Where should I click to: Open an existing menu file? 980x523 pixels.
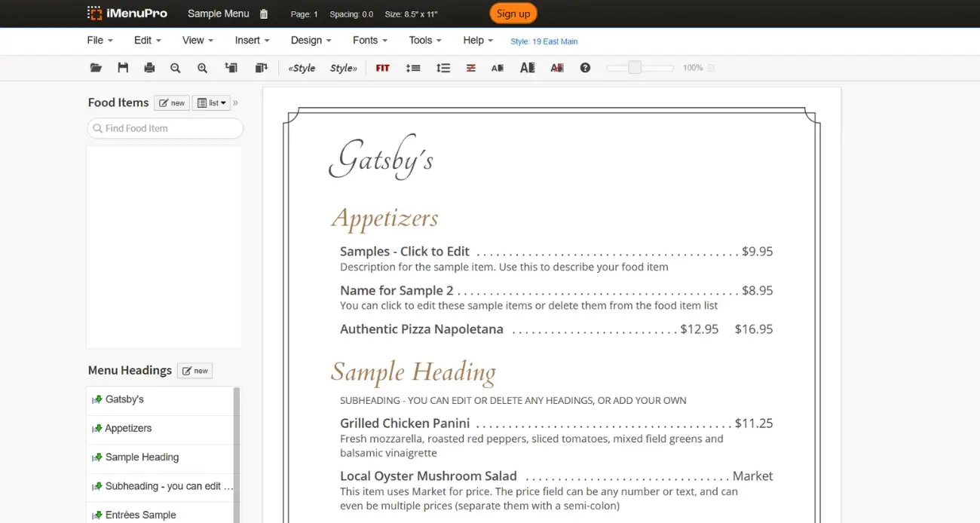coord(96,67)
